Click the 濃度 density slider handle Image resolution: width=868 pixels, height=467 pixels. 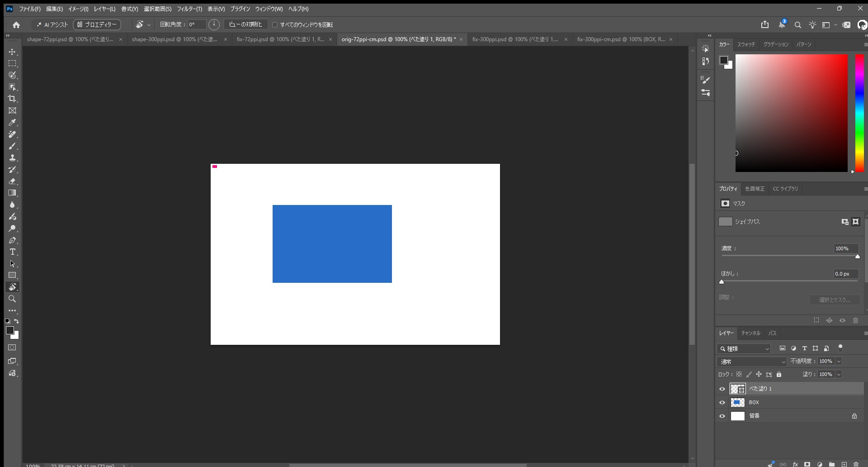[857, 257]
